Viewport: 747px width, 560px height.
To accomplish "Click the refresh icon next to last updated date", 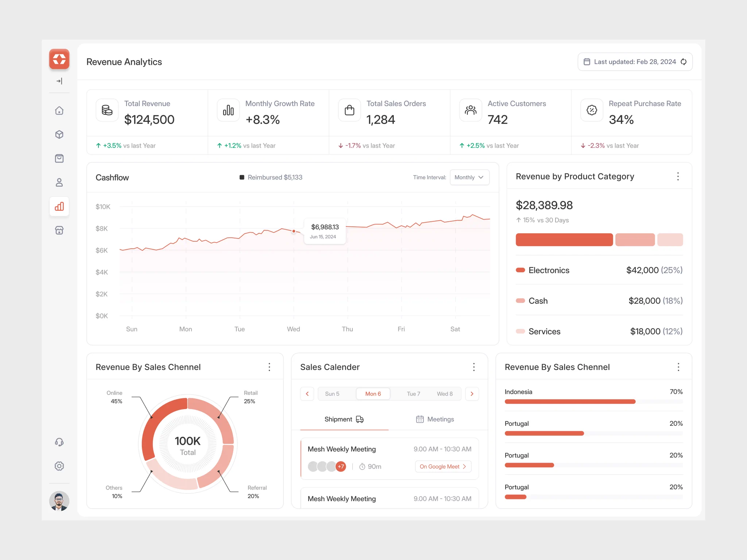I will click(x=684, y=62).
